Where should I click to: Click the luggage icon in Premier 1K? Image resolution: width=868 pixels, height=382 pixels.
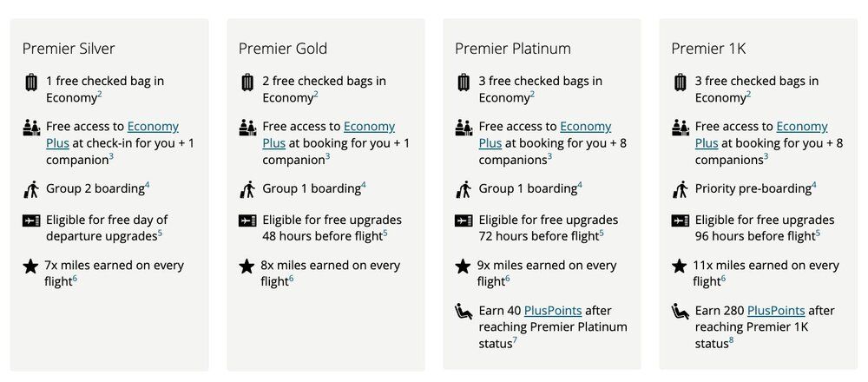(680, 83)
